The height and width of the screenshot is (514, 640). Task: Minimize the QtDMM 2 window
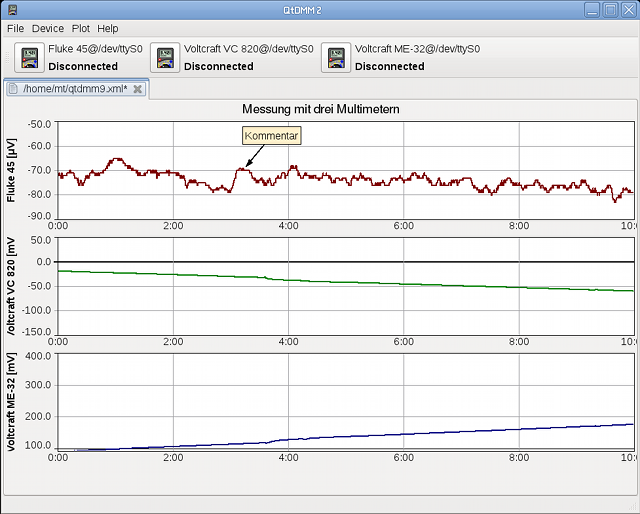(x=590, y=10)
